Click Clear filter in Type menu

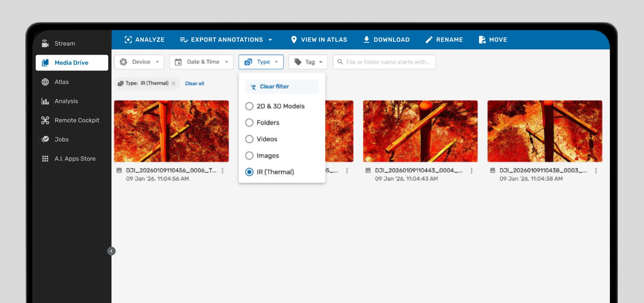pyautogui.click(x=282, y=86)
